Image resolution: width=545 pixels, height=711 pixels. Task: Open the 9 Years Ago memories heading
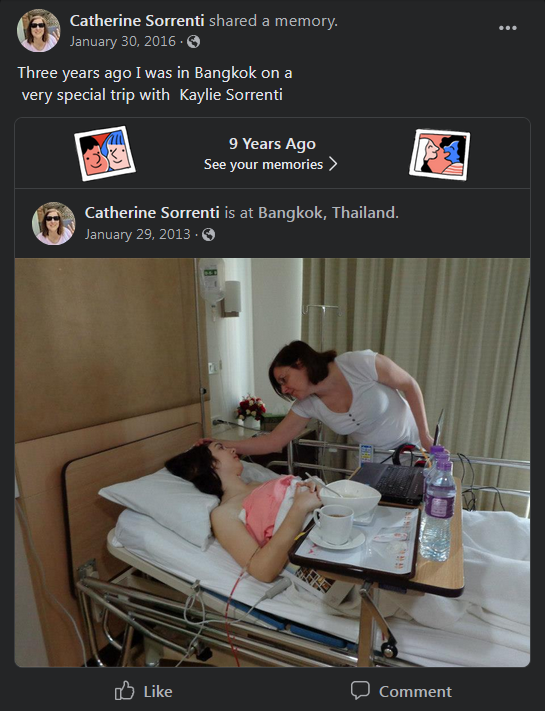(272, 144)
